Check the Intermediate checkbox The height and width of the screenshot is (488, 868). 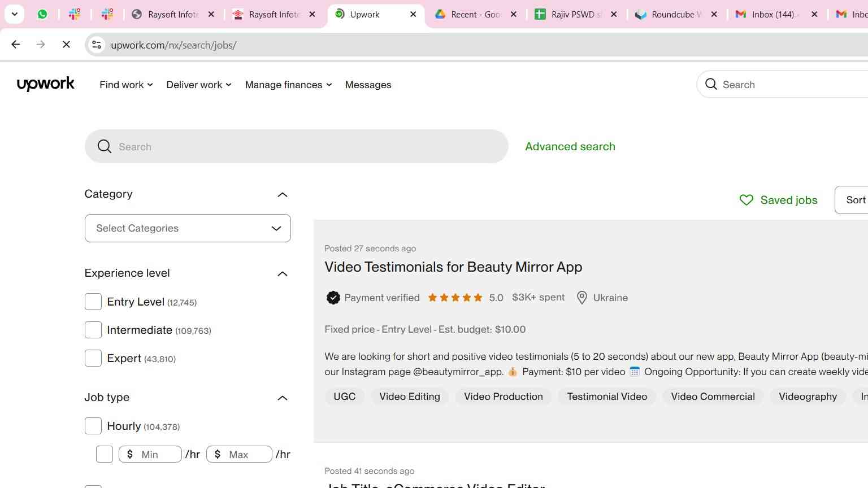click(x=93, y=330)
